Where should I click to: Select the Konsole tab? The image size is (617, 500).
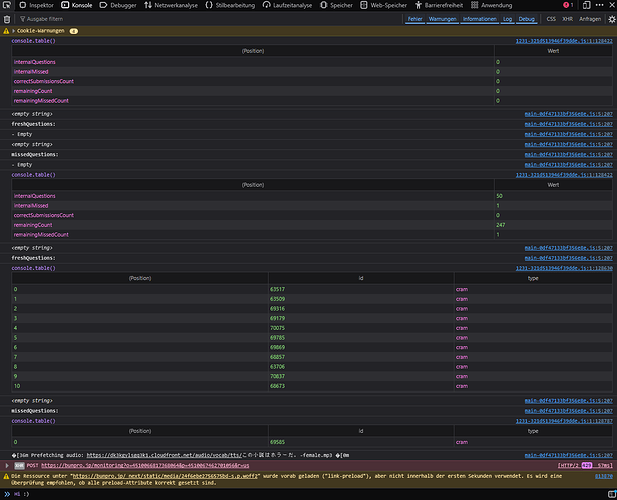(x=77, y=5)
